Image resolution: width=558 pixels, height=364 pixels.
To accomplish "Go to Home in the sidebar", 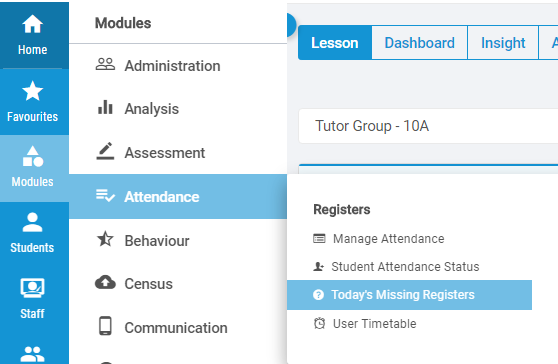I will [x=33, y=36].
